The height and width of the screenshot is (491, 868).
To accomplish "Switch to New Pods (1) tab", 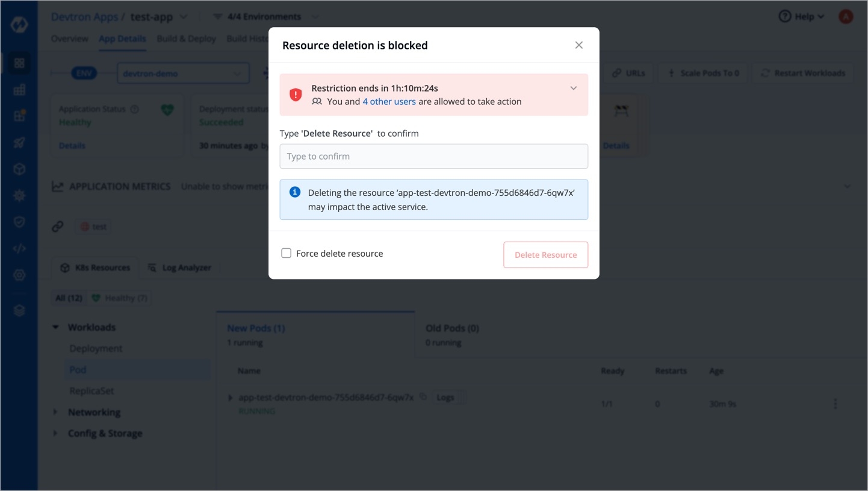I will [x=315, y=334].
